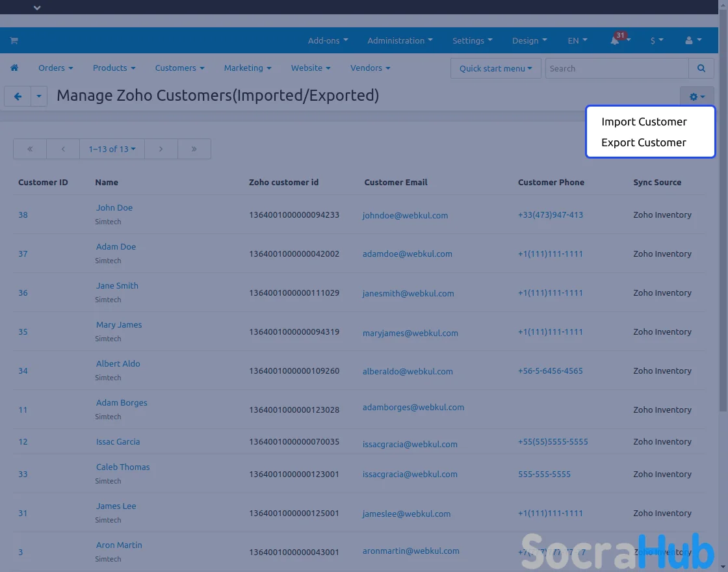Click the search magnifier button
The width and height of the screenshot is (728, 572).
[701, 68]
